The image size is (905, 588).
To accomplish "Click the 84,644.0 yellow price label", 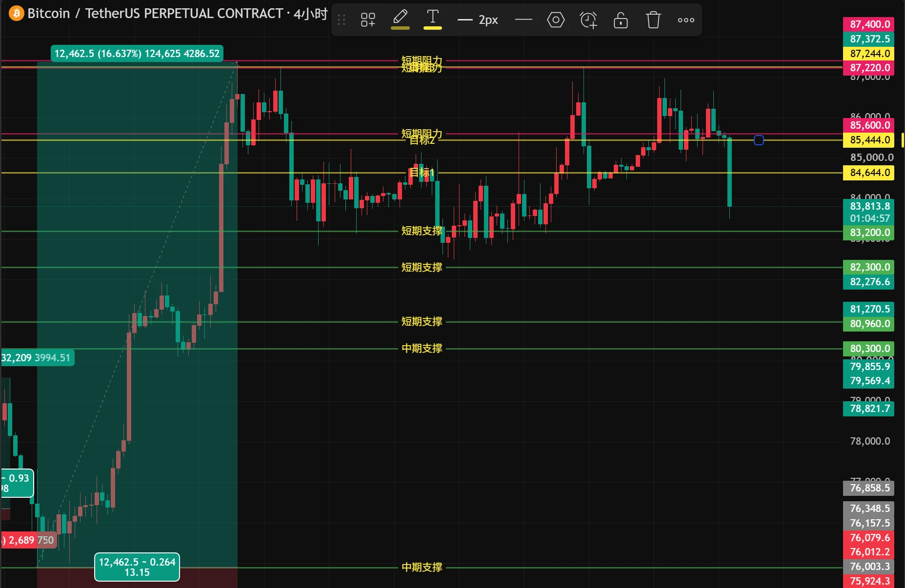I will (868, 173).
